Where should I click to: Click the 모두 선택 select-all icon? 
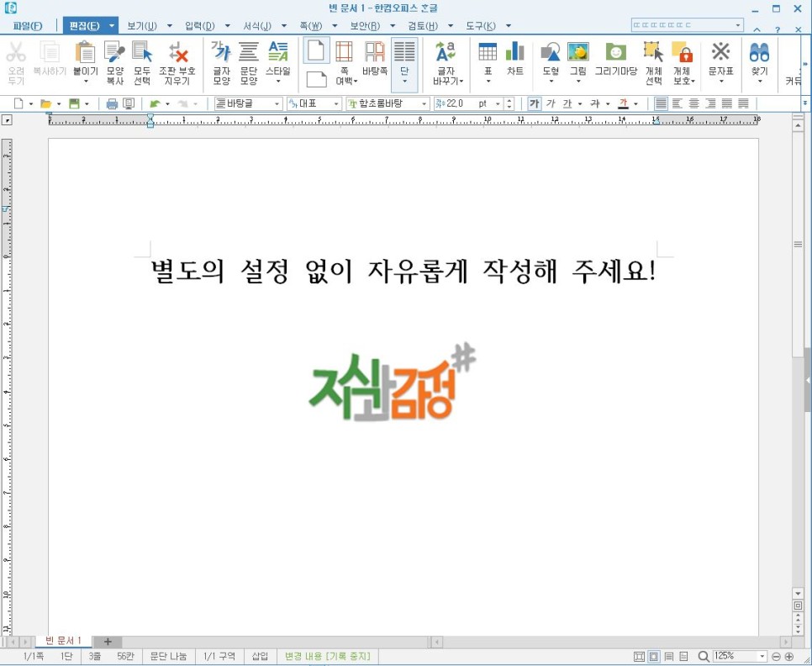click(142, 52)
